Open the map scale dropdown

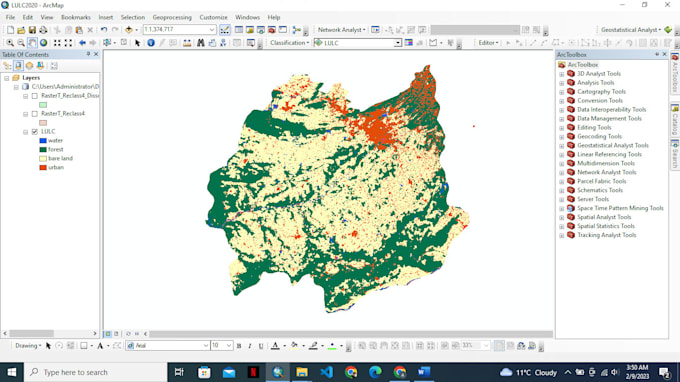point(212,29)
